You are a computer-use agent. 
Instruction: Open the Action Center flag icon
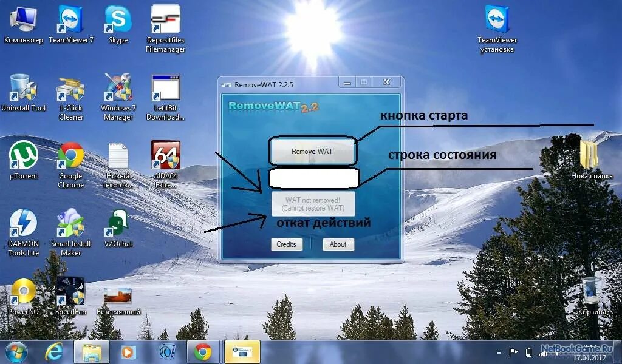[x=514, y=352]
